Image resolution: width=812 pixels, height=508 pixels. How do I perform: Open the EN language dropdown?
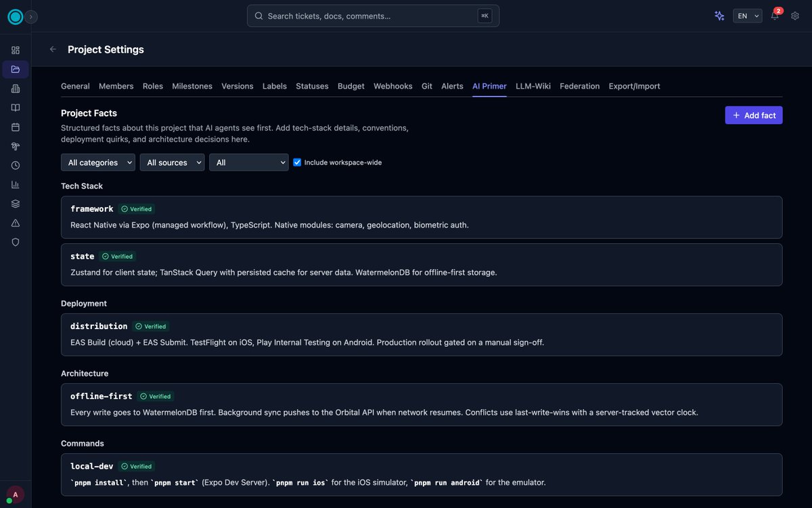point(748,16)
